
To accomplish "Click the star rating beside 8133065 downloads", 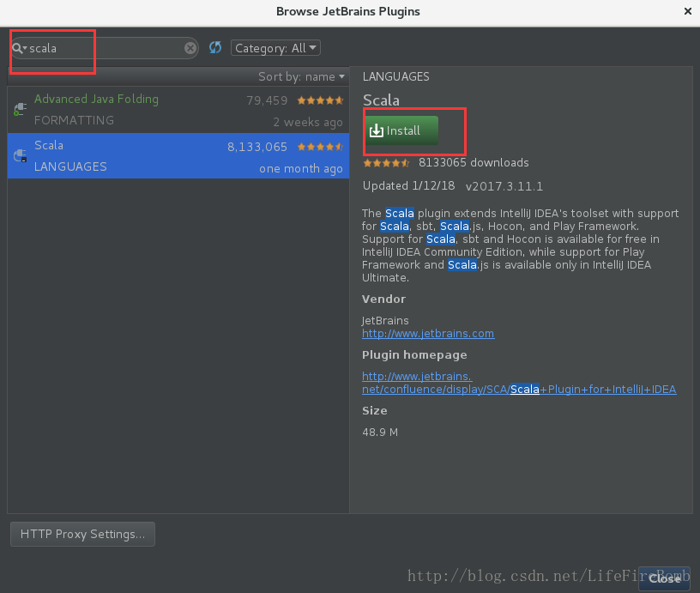I will tap(386, 163).
